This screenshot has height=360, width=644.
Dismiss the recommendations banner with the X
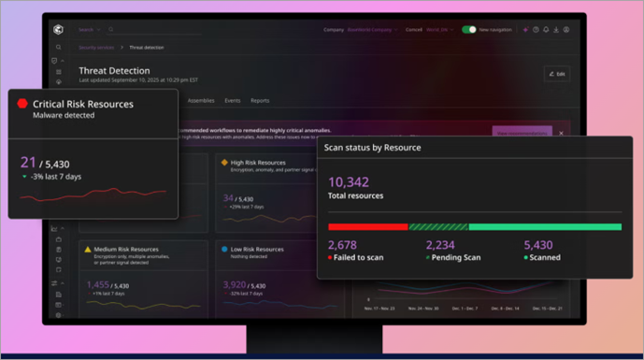click(x=561, y=133)
